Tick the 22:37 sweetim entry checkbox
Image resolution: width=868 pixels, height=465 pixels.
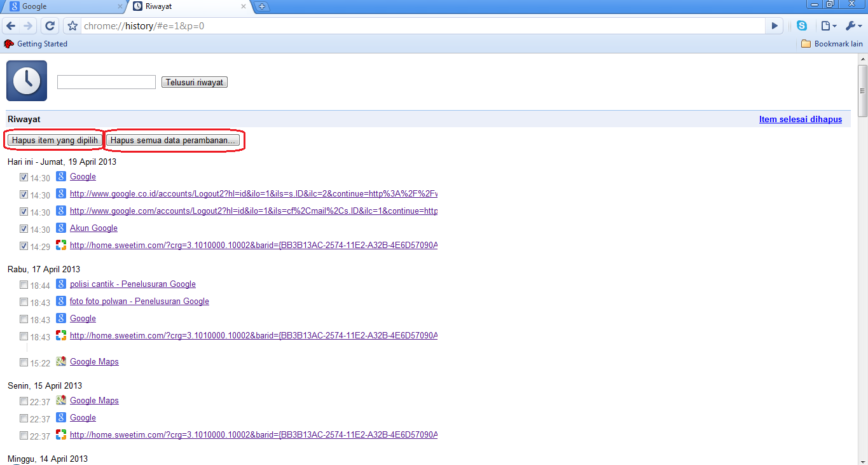tap(24, 436)
